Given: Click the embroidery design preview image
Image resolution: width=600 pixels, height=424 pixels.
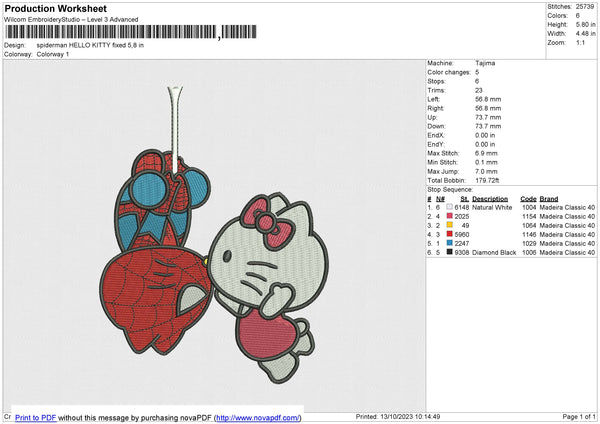Looking at the screenshot, I should tap(214, 235).
